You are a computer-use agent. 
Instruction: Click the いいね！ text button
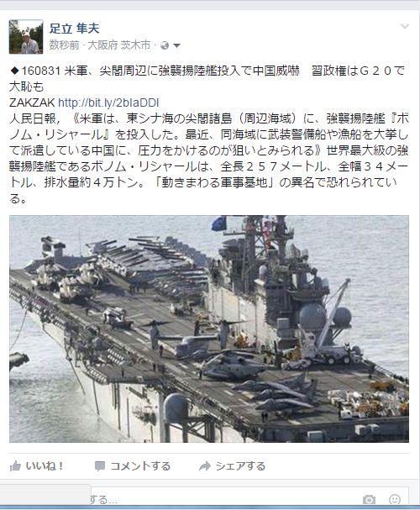coord(45,466)
